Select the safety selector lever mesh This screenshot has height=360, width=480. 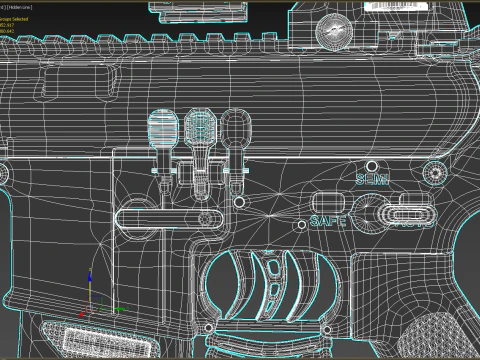[393, 213]
